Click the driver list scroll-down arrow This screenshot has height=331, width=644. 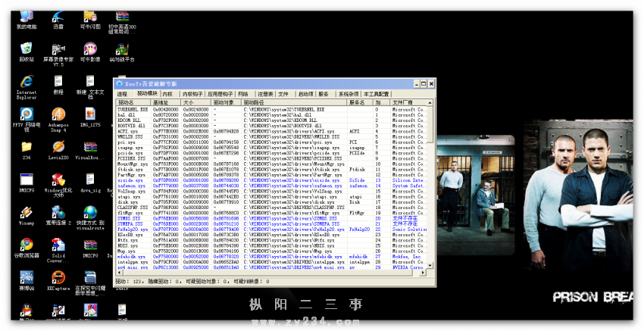(430, 266)
